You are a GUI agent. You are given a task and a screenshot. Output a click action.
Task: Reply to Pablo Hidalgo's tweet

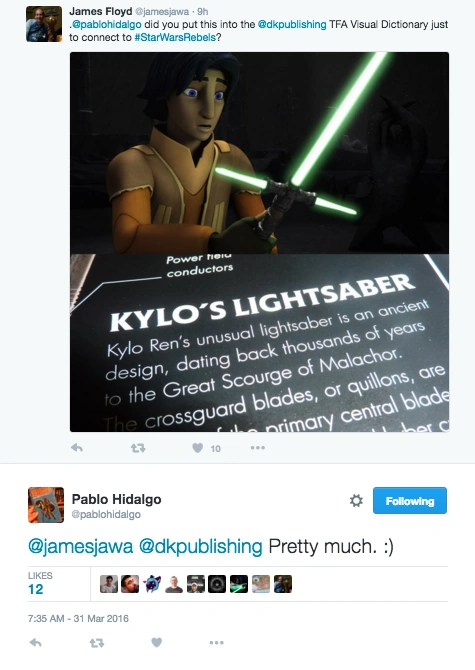[x=35, y=643]
